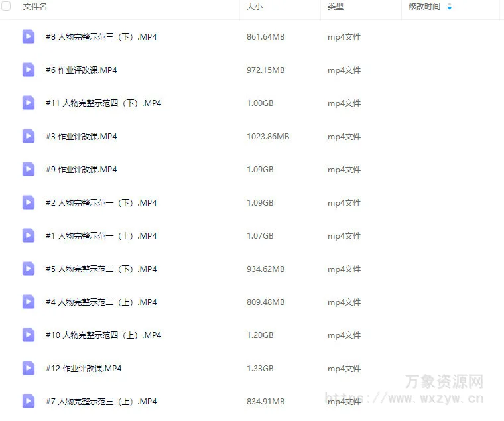The width and height of the screenshot is (504, 421).
Task: Click video icon for #1 人物完整示范一（上）
Action: pos(29,235)
